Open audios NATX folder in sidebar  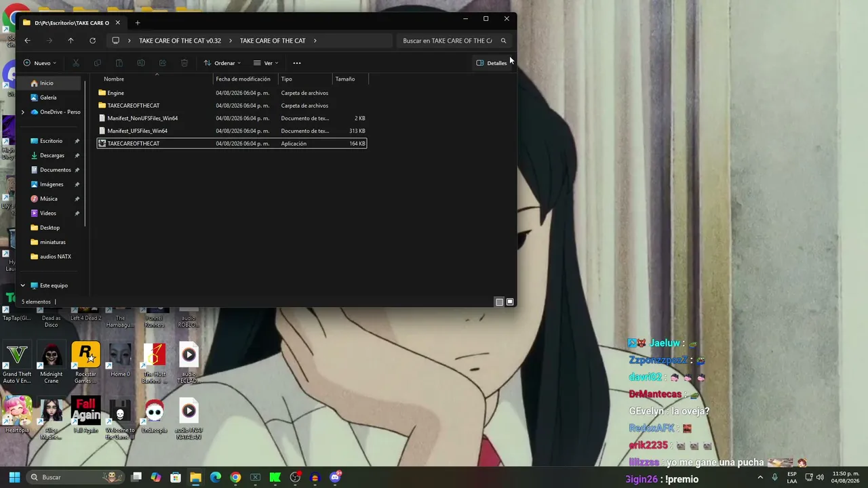[55, 256]
